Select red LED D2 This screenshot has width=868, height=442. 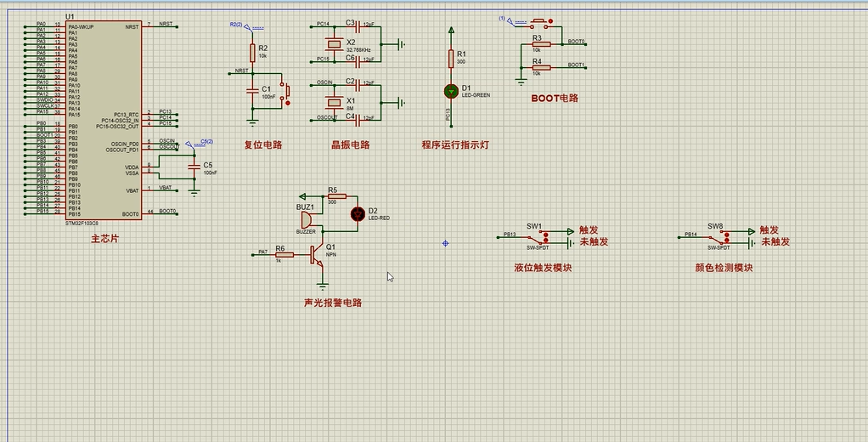point(358,214)
